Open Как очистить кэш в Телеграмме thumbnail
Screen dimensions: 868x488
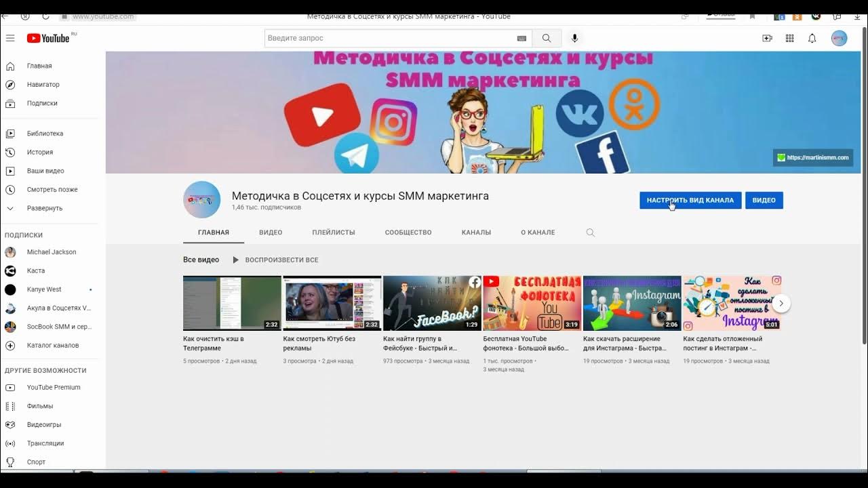(x=232, y=303)
